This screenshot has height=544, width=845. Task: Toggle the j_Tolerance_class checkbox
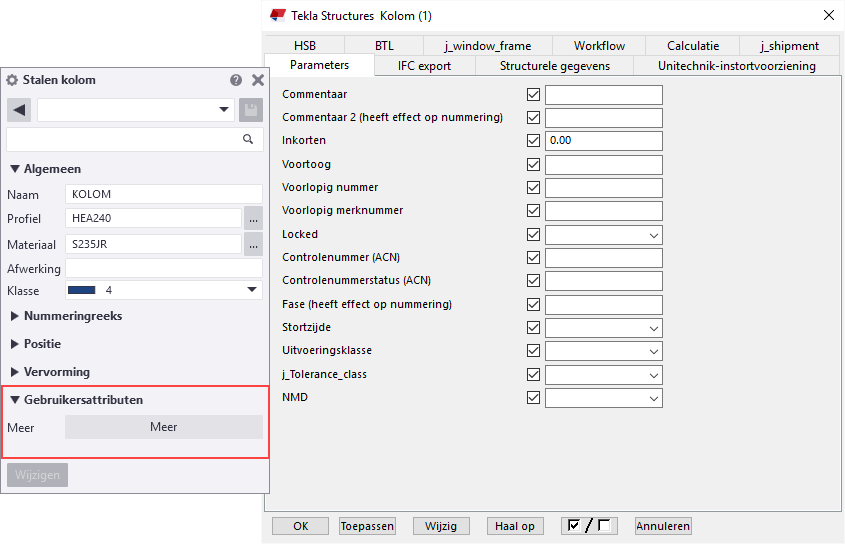(x=534, y=375)
